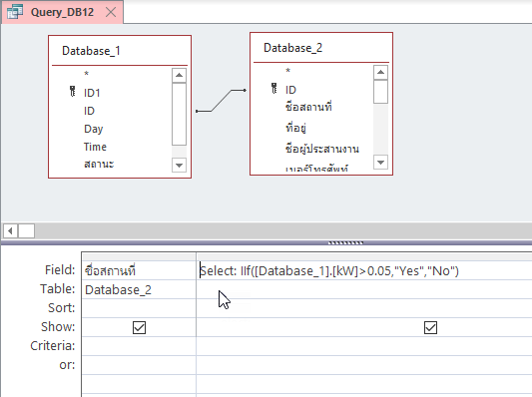Select ที่อยู่ field in Database_2
The image size is (532, 397).
pos(295,128)
